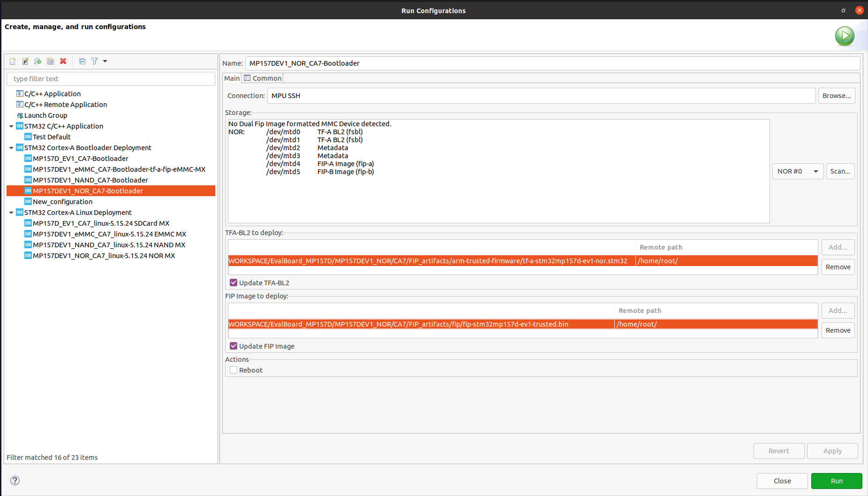
Task: Click IDE icon beside New_configuration
Action: [x=28, y=201]
